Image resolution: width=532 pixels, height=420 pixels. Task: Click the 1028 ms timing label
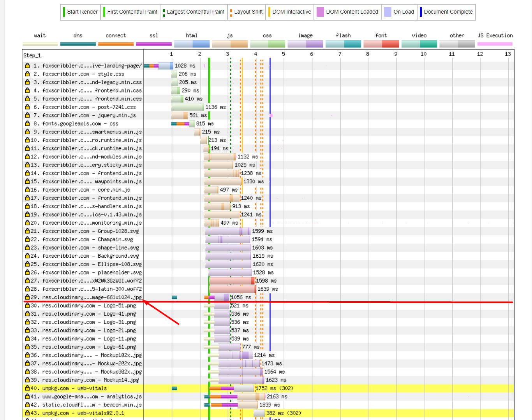pos(185,65)
